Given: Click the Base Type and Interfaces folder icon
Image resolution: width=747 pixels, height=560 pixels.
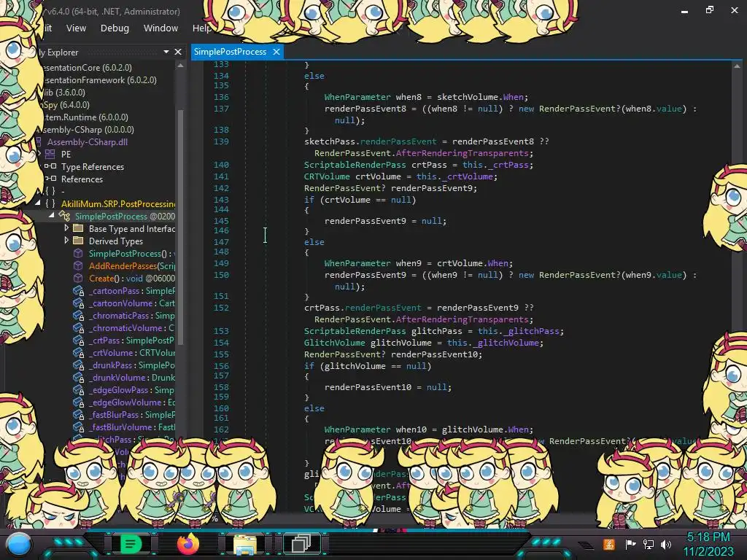Looking at the screenshot, I should click(78, 228).
